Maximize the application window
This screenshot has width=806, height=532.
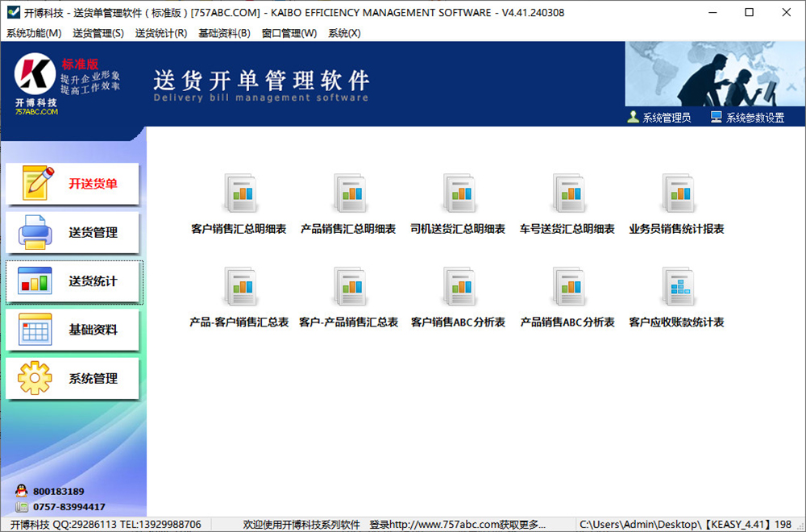point(750,12)
